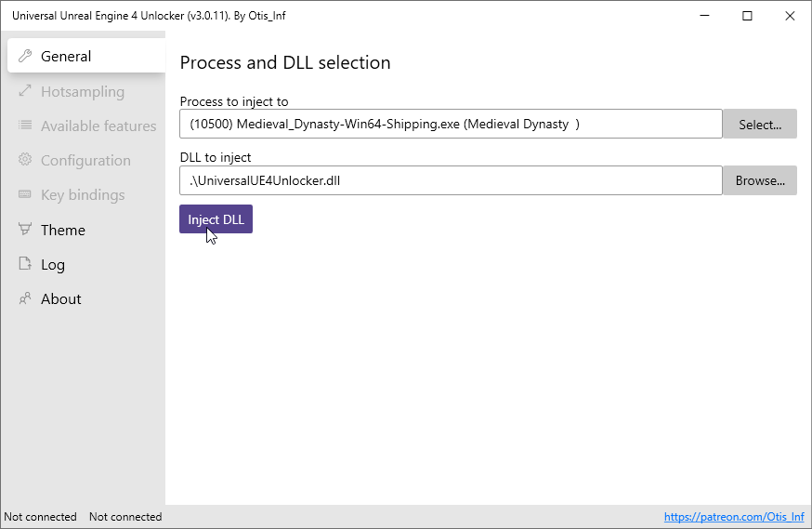Click the window title bar text
Screen dimensions: 812x529
click(149, 16)
